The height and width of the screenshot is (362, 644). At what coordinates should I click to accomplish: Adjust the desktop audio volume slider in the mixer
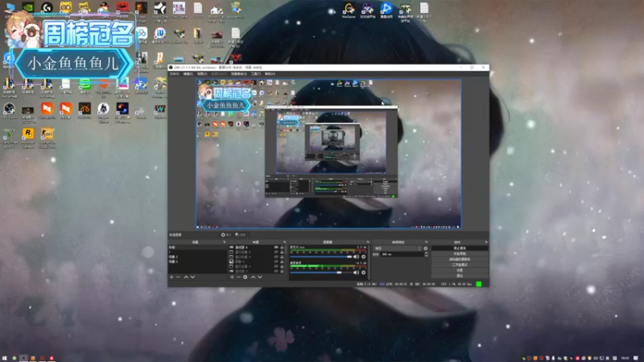(x=320, y=272)
